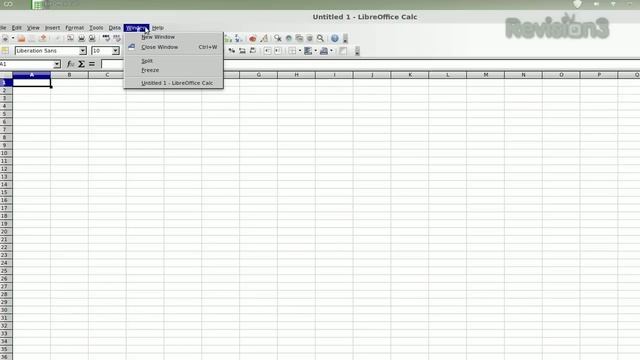This screenshot has height=360, width=640.
Task: Click the Sort Descending icon
Action: [238, 38]
